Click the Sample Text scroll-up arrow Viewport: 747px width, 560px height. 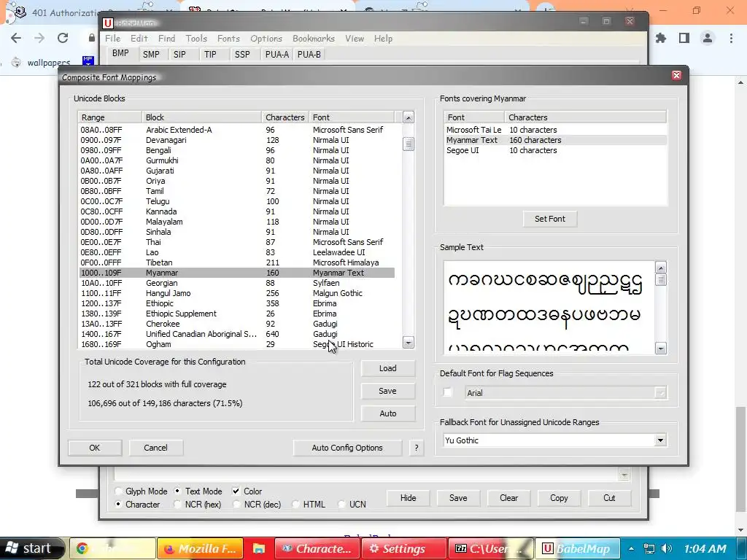pyautogui.click(x=660, y=268)
